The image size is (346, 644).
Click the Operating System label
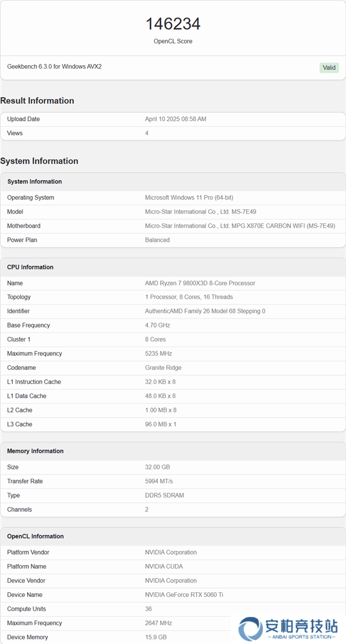[x=31, y=198]
